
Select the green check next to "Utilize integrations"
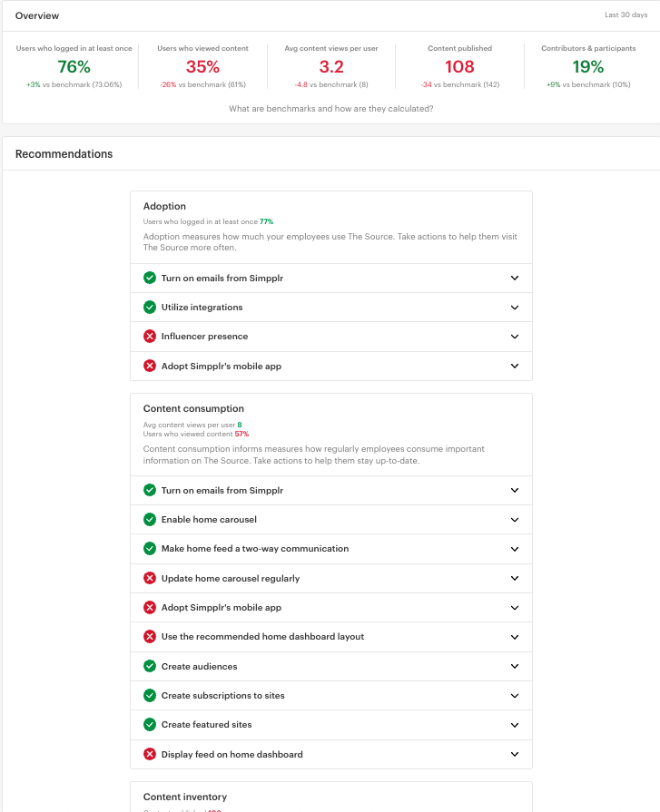tap(150, 307)
